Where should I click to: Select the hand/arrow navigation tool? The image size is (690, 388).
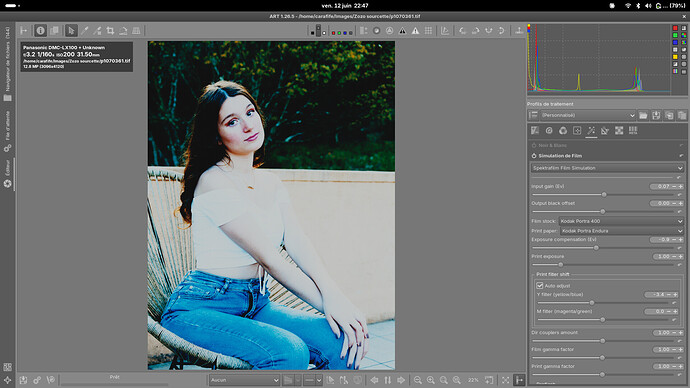pyautogui.click(x=71, y=30)
